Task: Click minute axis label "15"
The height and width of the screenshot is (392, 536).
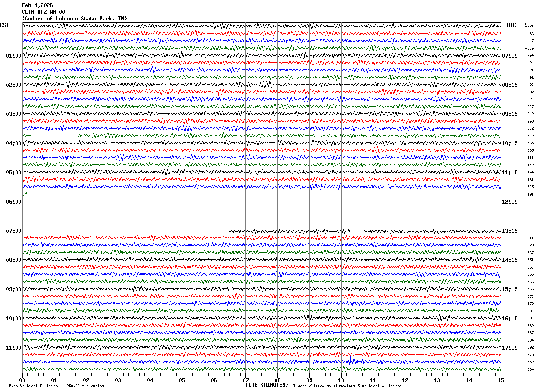Action: (501, 380)
